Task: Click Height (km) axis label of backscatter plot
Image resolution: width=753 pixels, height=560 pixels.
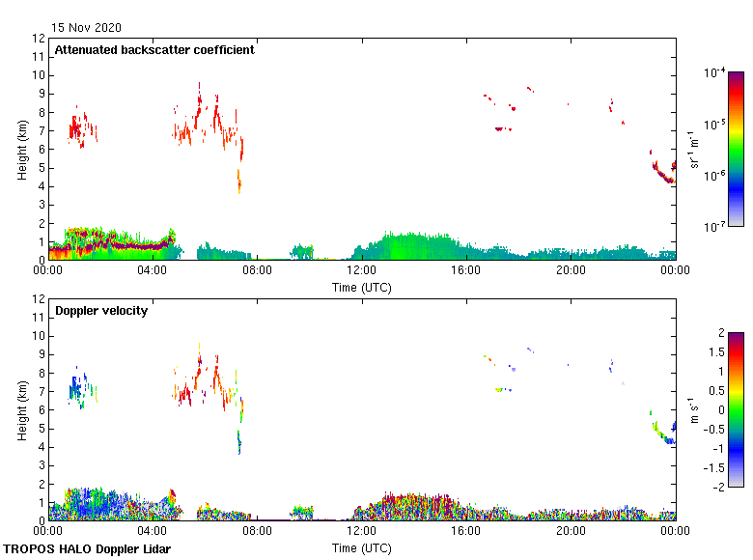Action: 21,150
